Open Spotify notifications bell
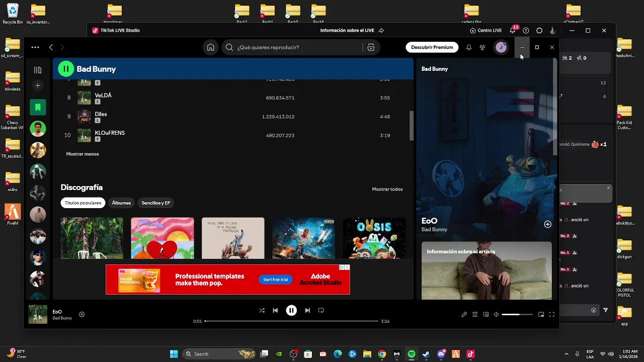This screenshot has height=362, width=644. coord(468,47)
